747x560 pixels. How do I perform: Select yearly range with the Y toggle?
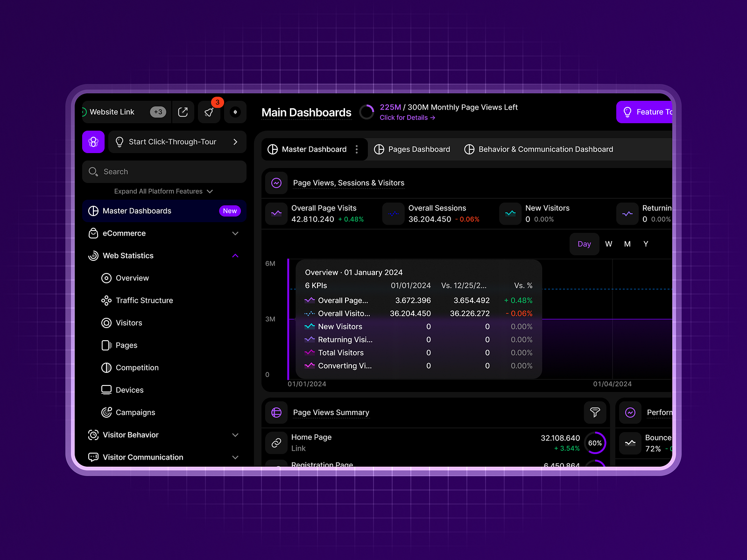(x=646, y=244)
